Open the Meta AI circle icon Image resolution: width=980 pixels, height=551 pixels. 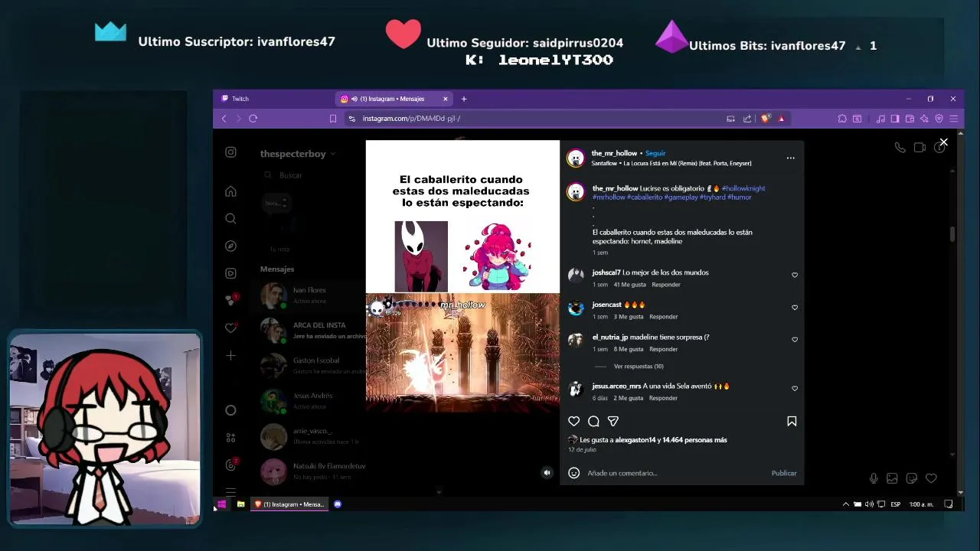(230, 410)
